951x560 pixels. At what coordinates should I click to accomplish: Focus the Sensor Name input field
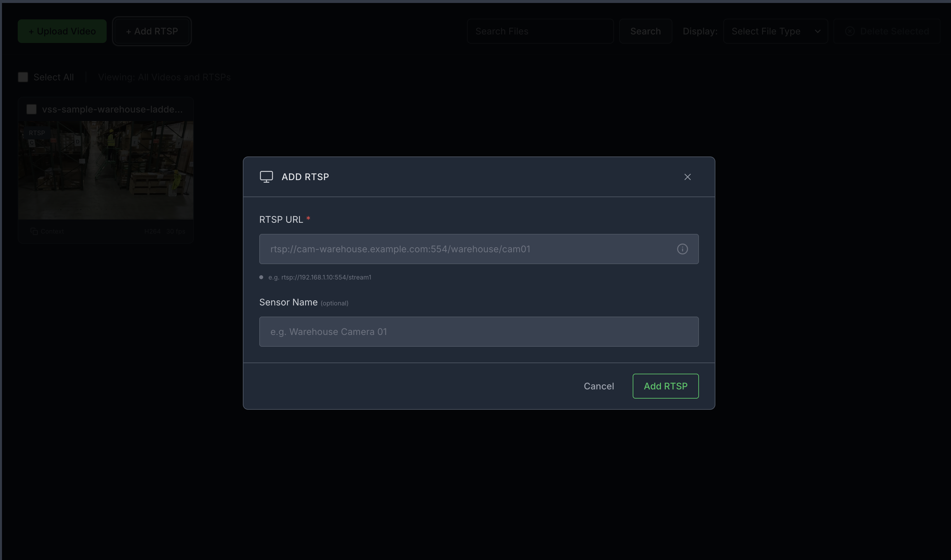pos(478,332)
